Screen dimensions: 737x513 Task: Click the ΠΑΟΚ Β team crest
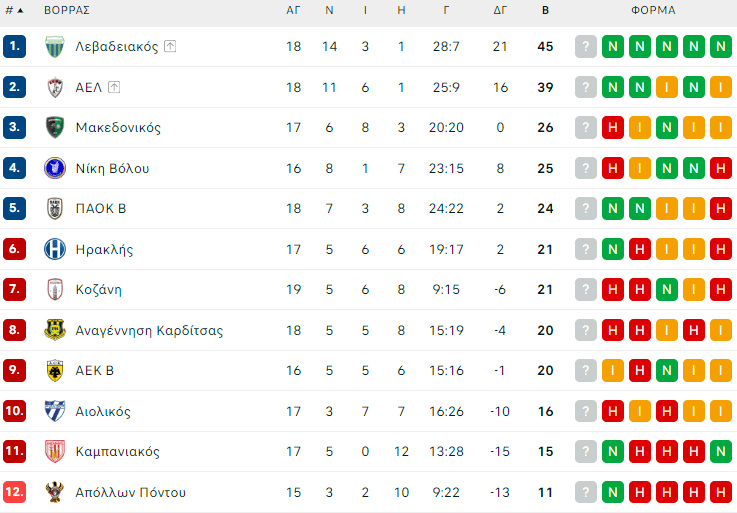click(x=55, y=208)
